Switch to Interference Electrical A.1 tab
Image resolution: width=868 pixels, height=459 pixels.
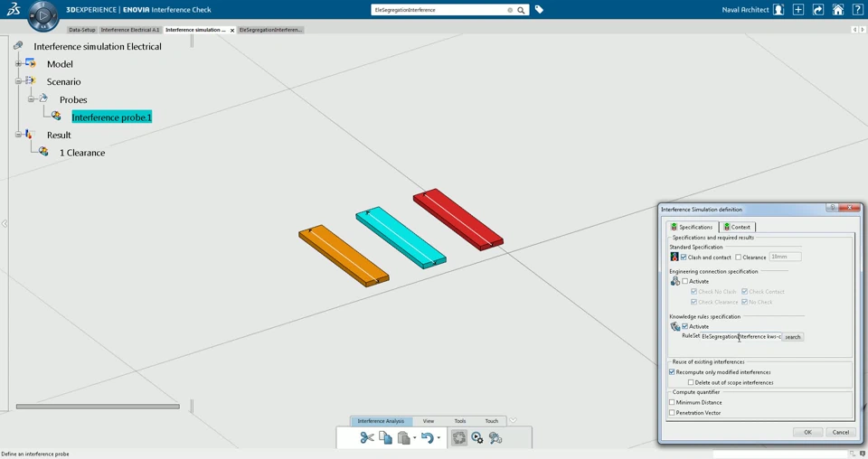pos(130,30)
